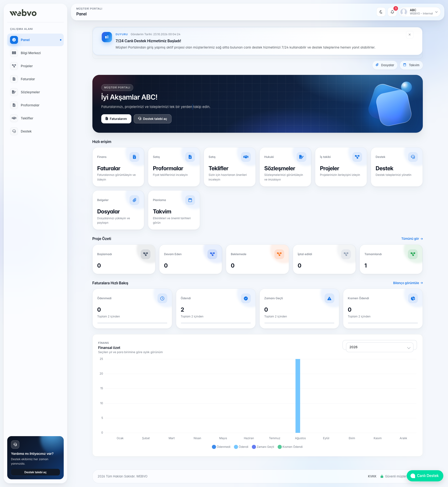The height and width of the screenshot is (487, 448).
Task: Click the Faturalarım button in banner
Action: tap(116, 119)
